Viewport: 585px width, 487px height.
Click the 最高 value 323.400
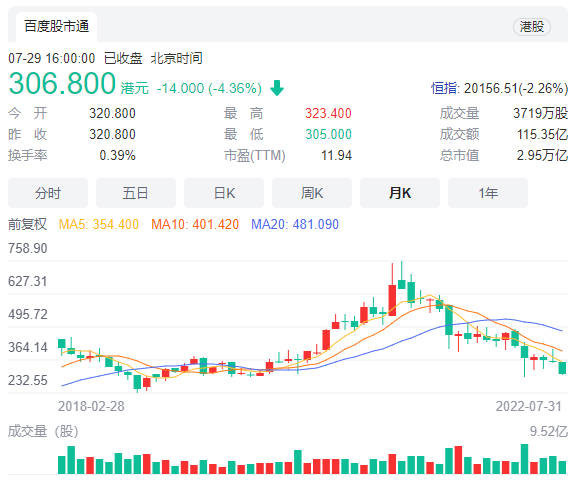[328, 113]
